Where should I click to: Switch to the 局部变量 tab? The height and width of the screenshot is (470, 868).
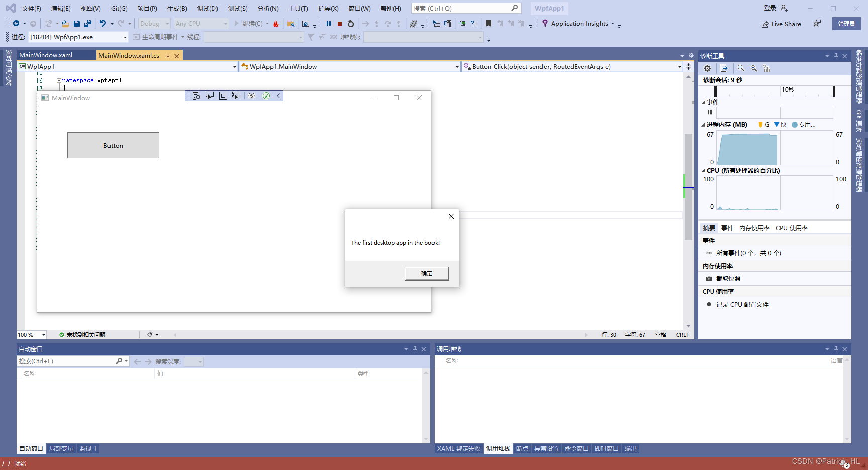(61, 449)
